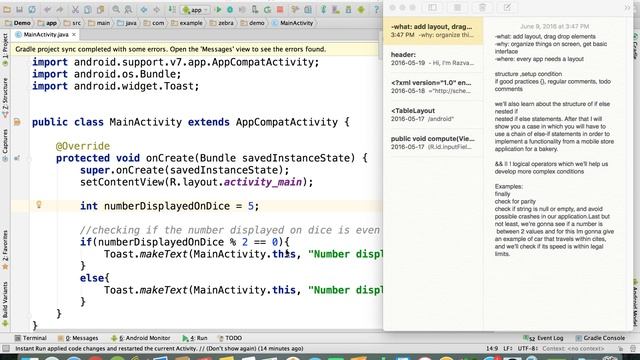
Task: Click the Project Structure icon
Action: [x=308, y=9]
